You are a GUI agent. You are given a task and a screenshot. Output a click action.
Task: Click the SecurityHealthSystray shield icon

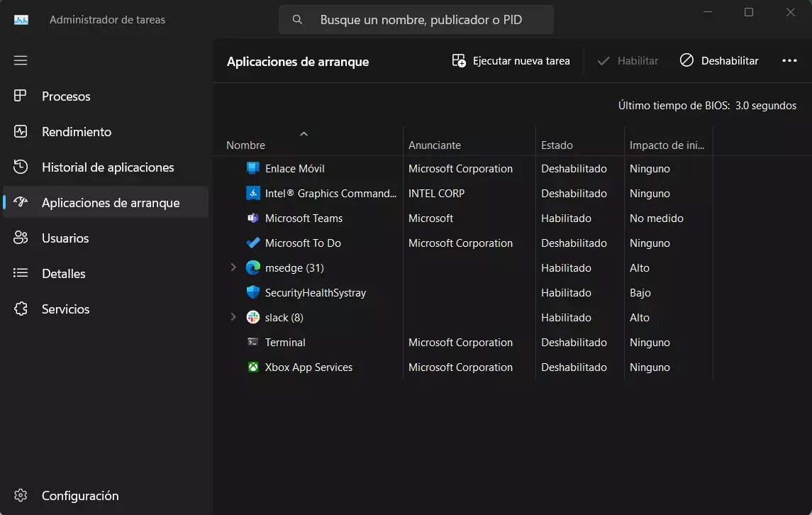coord(253,293)
